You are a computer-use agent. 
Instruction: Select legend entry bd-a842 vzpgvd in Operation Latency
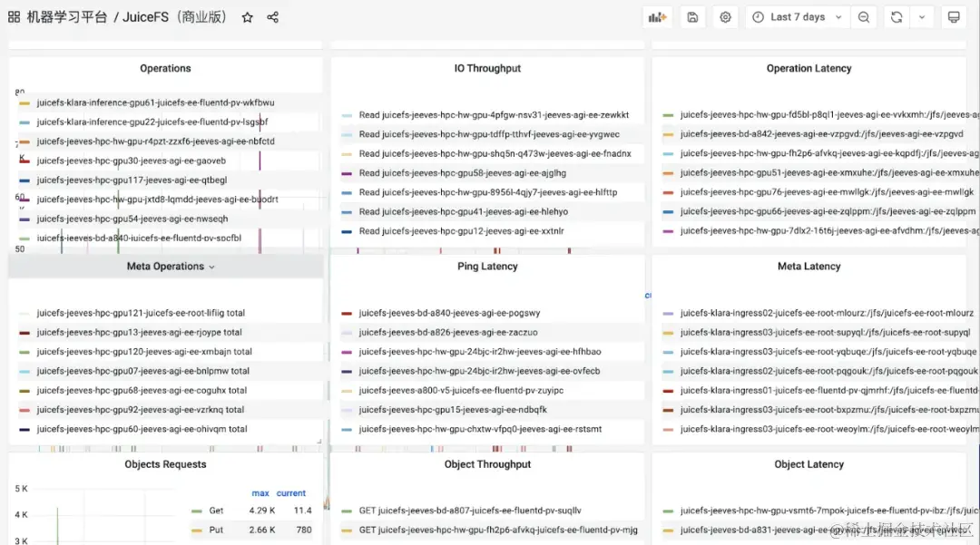click(822, 134)
